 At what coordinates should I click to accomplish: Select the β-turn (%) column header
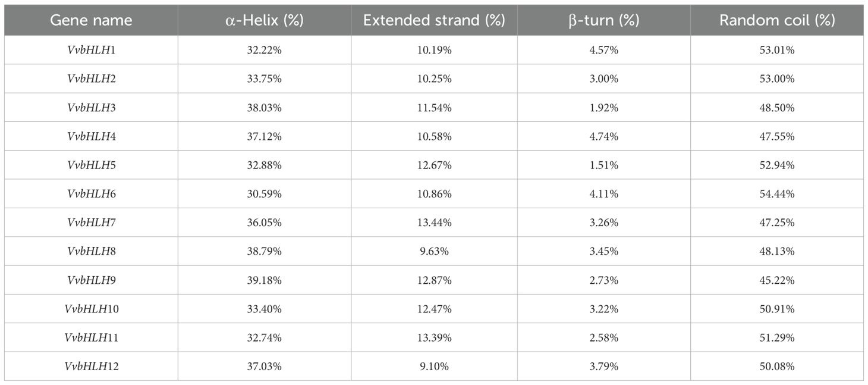tap(603, 20)
